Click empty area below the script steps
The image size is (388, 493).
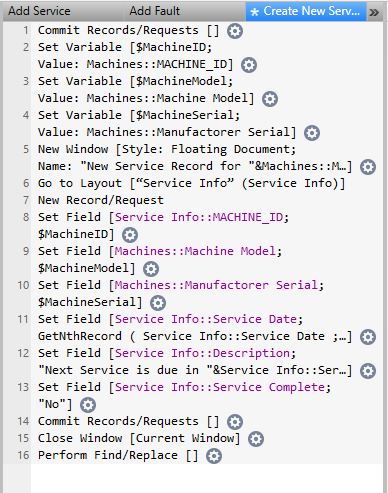click(207, 478)
